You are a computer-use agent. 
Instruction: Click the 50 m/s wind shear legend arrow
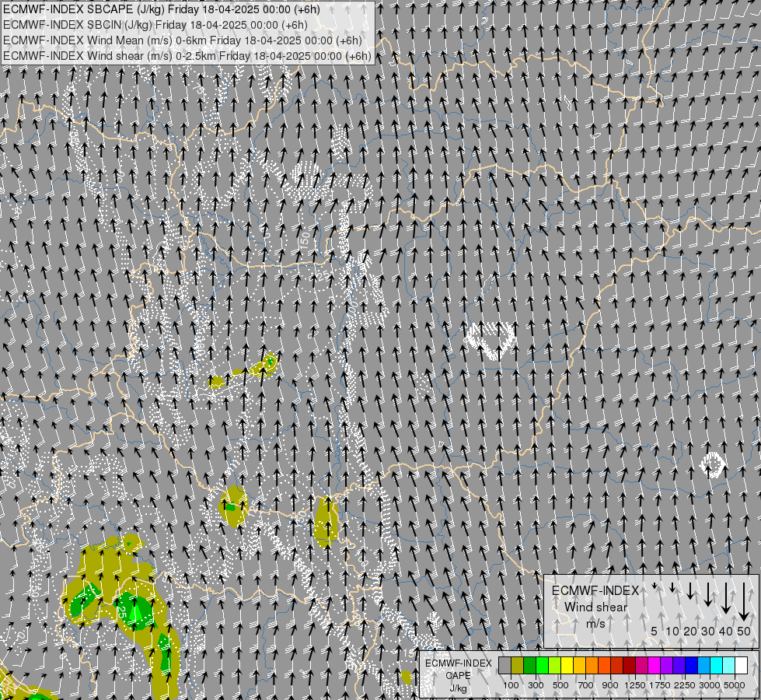[744, 602]
